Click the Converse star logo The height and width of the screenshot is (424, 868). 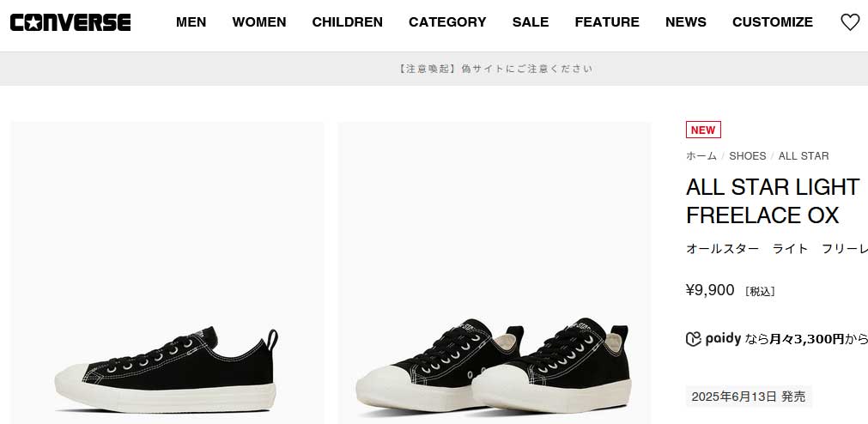click(x=70, y=22)
